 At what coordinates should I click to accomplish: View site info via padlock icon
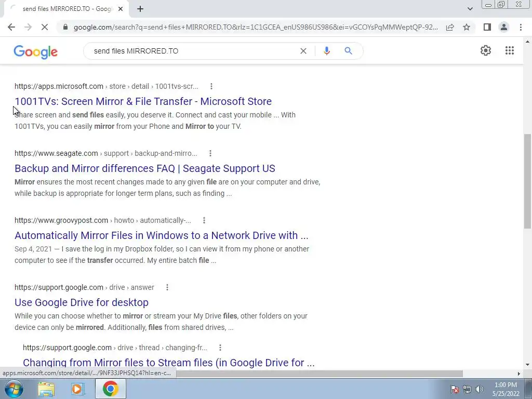(65, 27)
